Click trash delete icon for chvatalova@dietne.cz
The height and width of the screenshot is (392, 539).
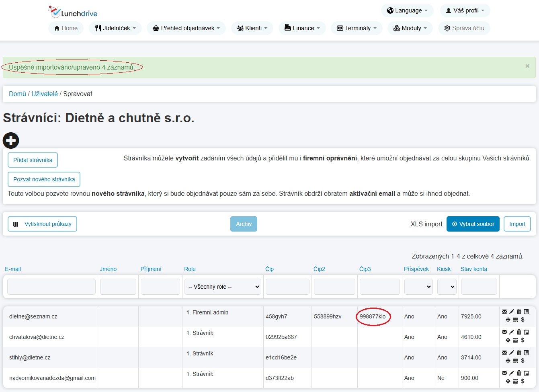tap(519, 332)
